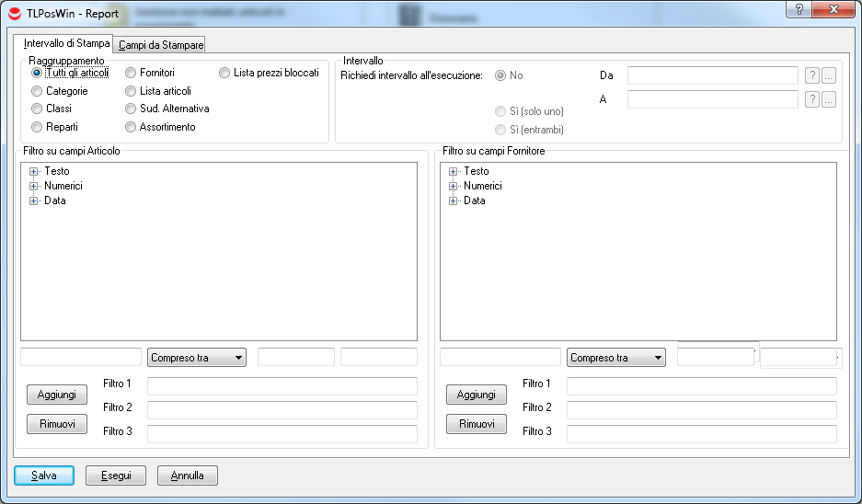Click the Filtro 1 field for Articolo

[x=282, y=386]
